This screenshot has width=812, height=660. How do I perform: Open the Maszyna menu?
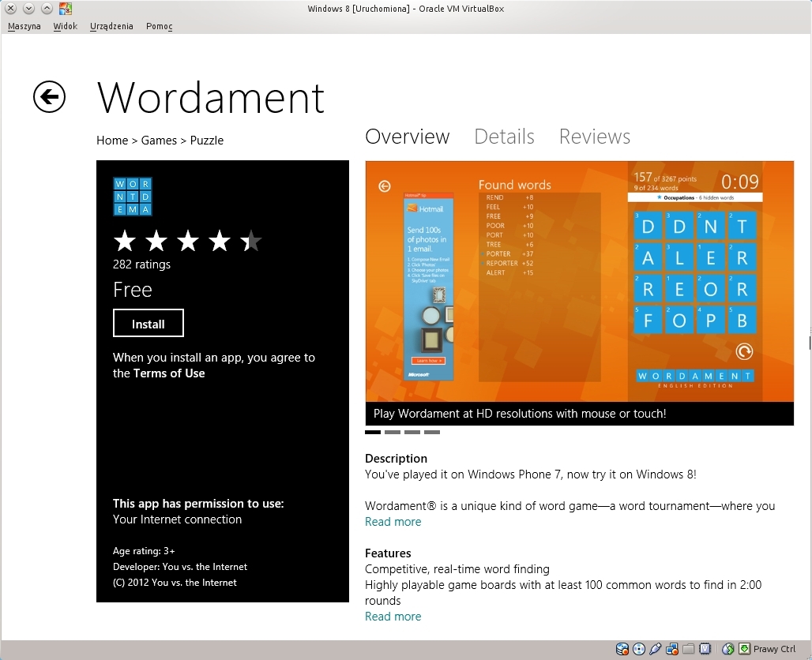(x=24, y=26)
